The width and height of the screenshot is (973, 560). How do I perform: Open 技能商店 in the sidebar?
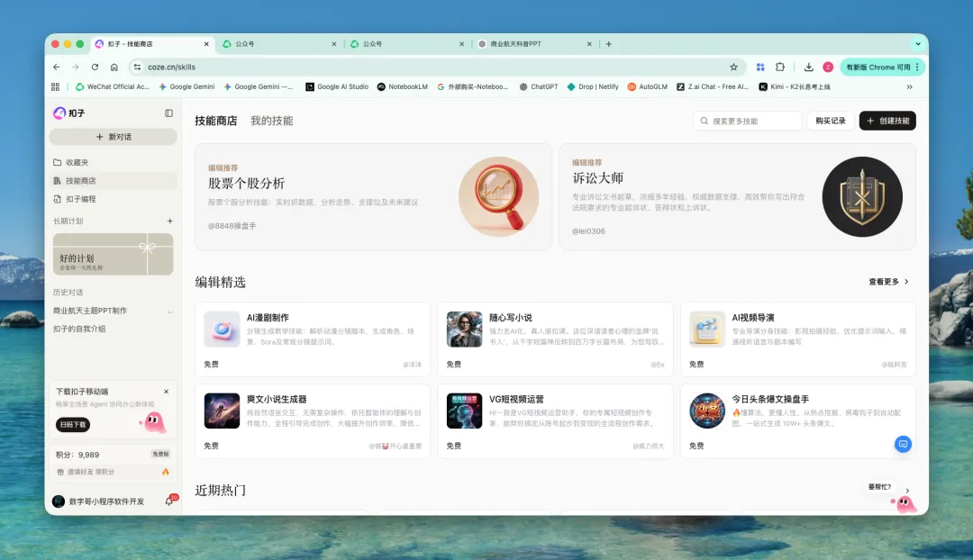(113, 180)
